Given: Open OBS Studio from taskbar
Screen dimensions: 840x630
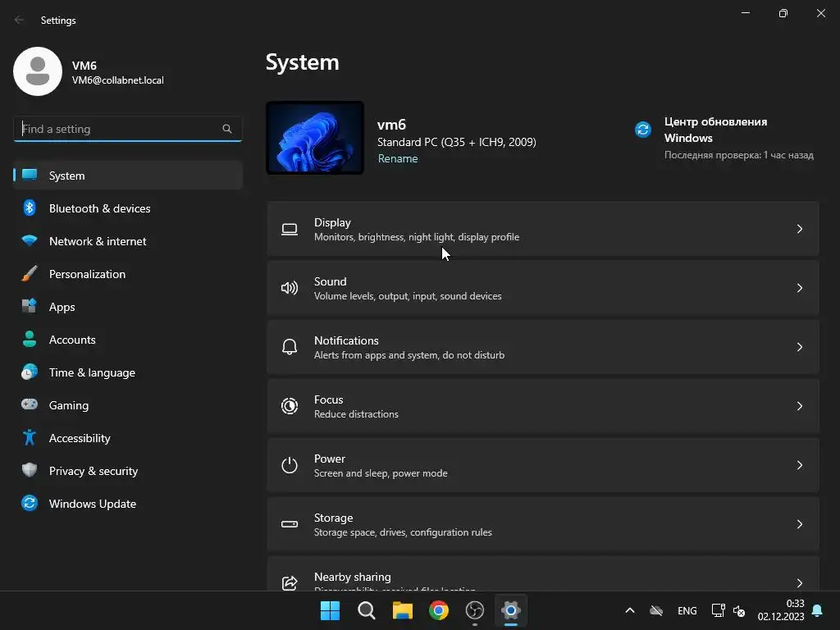Looking at the screenshot, I should 475,610.
